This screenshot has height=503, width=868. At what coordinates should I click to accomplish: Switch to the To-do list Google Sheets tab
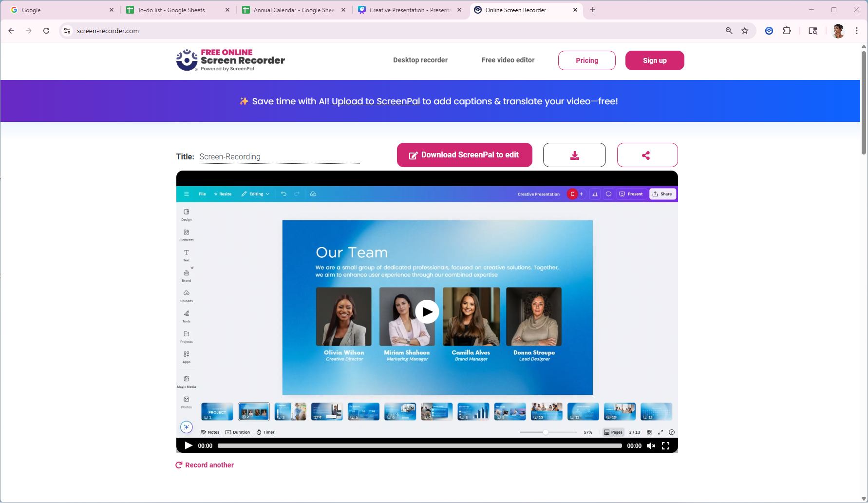coord(171,10)
